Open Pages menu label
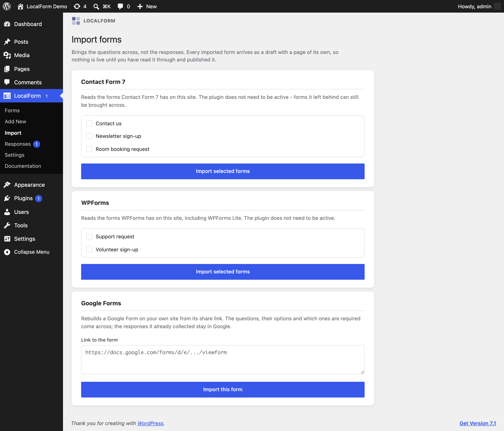The width and height of the screenshot is (504, 431). 22,69
